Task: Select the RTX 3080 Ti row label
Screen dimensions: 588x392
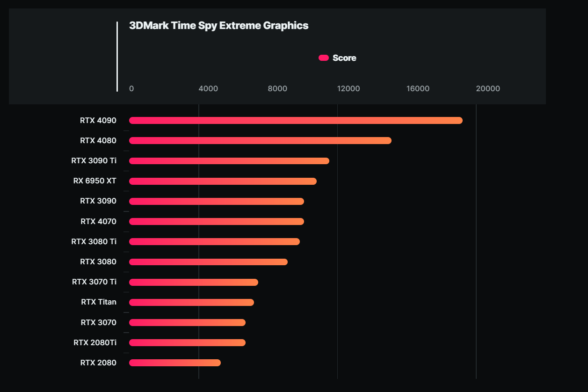Action: coord(94,241)
